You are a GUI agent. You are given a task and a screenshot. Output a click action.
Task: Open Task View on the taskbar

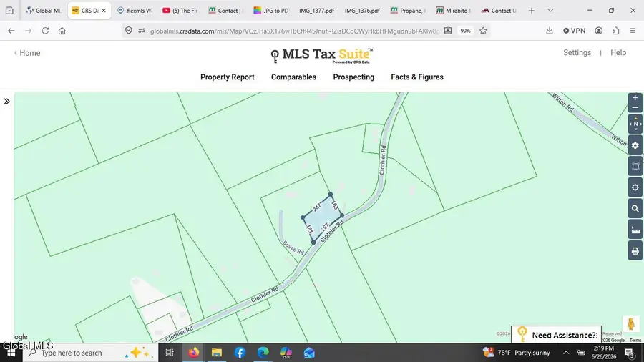click(169, 353)
